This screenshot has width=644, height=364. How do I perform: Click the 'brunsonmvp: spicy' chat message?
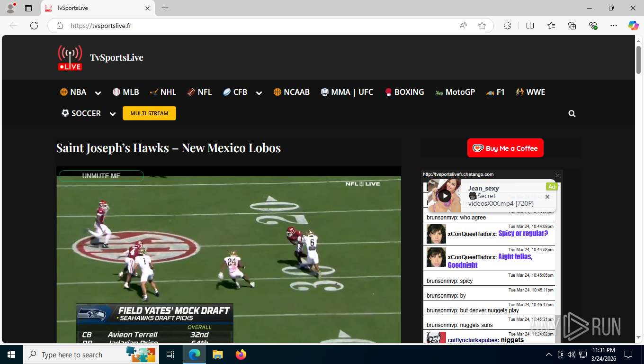point(449,281)
